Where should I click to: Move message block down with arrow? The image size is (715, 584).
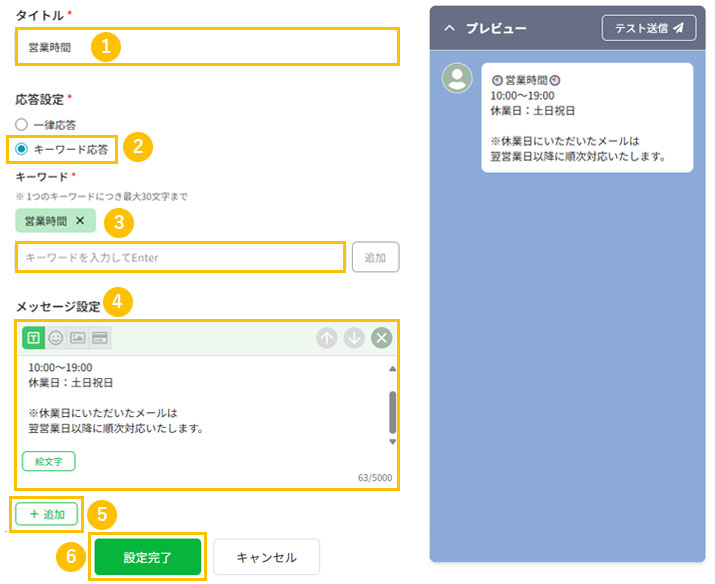(354, 338)
